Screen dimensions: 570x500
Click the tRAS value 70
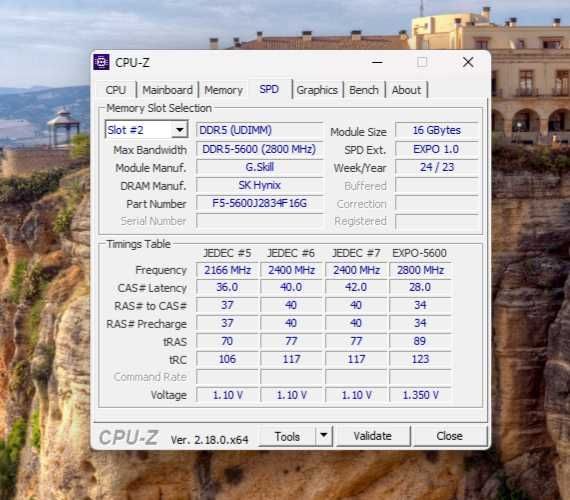(227, 341)
